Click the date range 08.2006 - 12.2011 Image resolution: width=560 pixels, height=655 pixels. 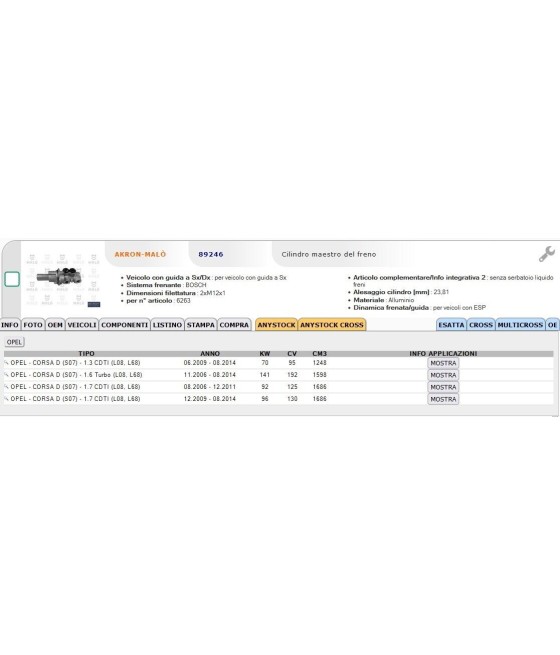[x=210, y=387]
